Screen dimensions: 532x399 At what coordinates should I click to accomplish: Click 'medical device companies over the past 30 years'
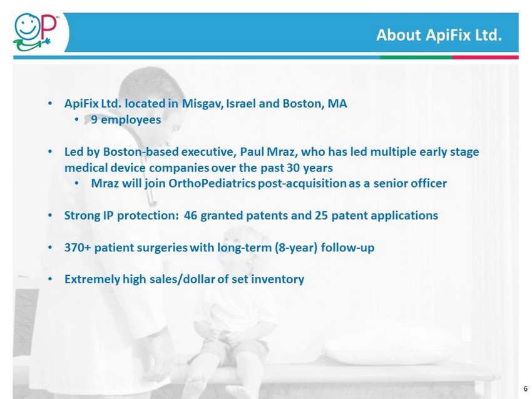(198, 168)
